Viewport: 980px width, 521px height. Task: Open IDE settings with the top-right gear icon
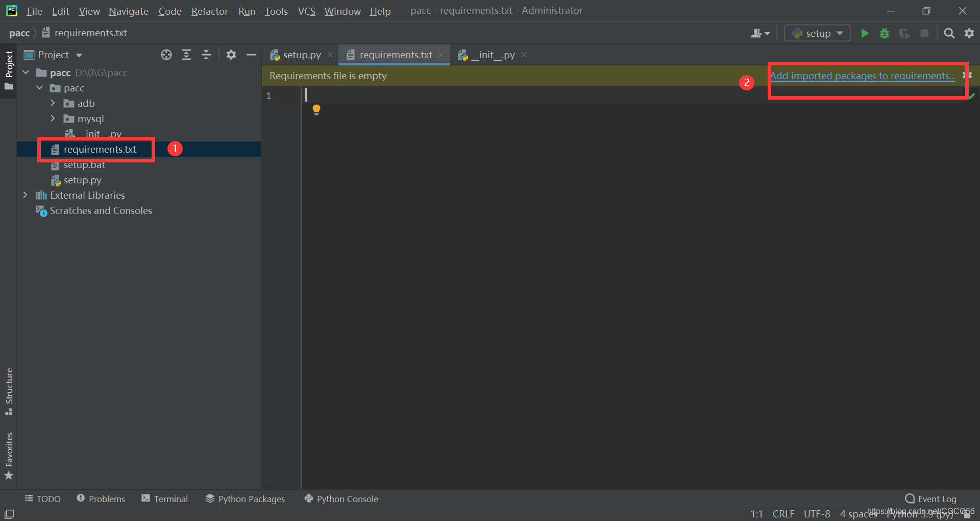tap(969, 33)
